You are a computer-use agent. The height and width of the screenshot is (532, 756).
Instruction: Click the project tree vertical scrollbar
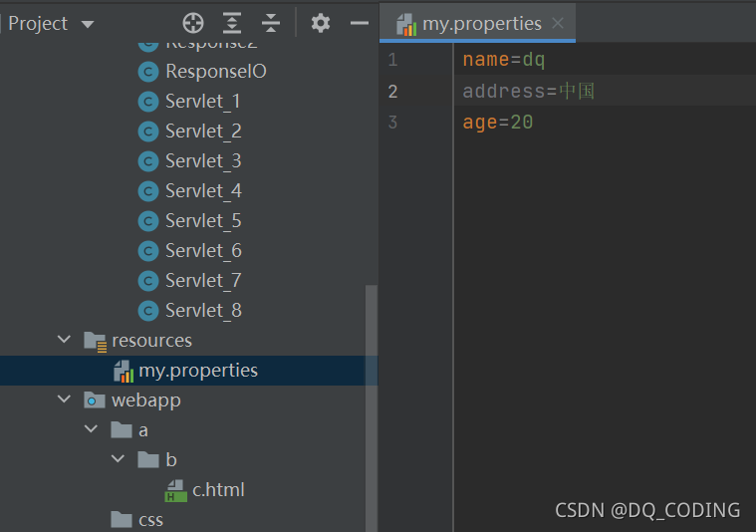[372, 408]
